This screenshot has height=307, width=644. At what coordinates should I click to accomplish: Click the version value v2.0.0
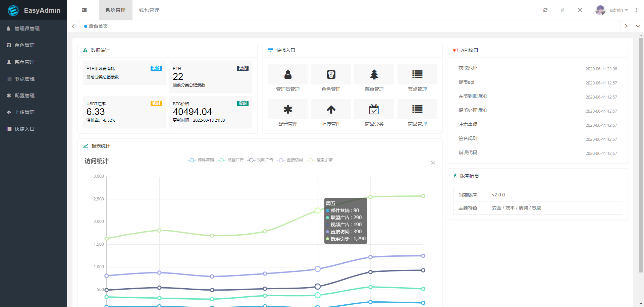point(498,195)
